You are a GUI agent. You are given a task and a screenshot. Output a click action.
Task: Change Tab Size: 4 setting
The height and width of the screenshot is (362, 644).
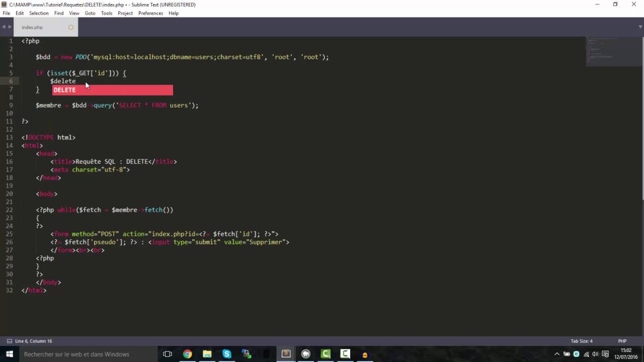(x=582, y=341)
